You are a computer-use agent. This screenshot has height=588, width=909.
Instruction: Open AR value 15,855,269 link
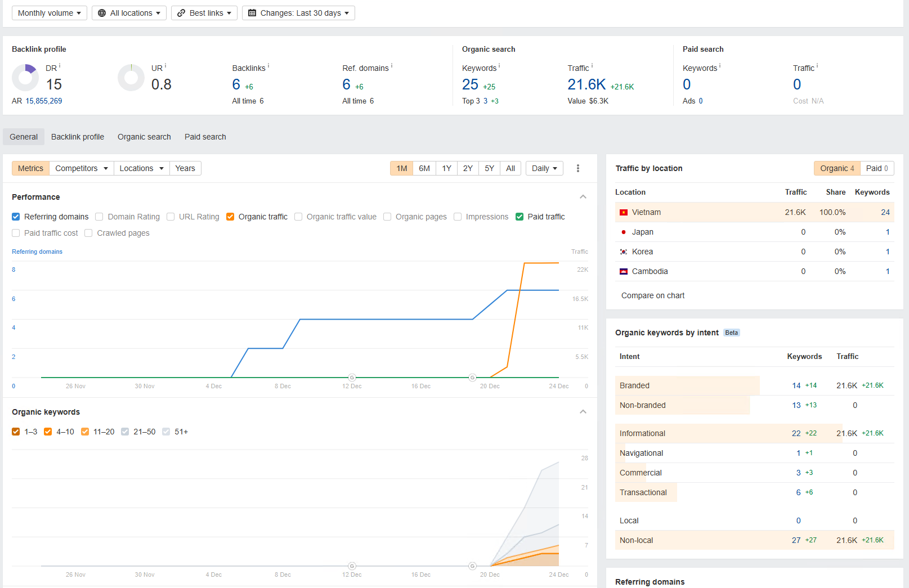[x=44, y=101]
